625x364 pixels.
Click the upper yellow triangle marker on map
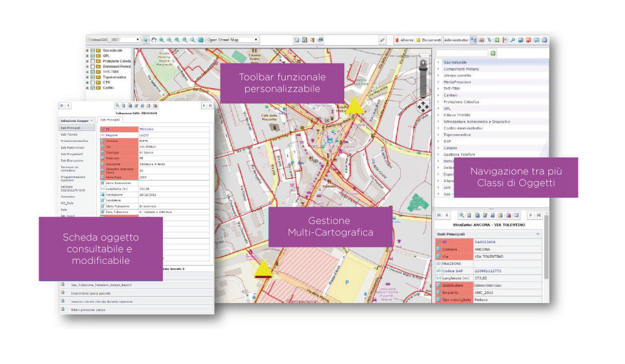354,107
